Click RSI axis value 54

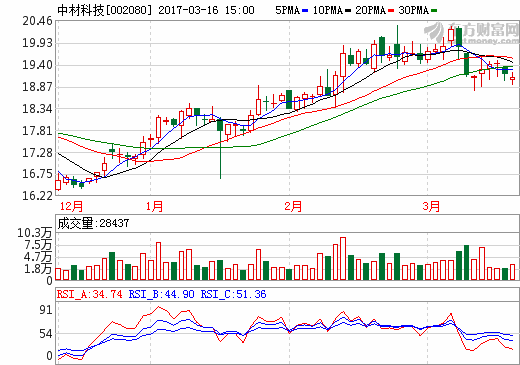pyautogui.click(x=46, y=334)
